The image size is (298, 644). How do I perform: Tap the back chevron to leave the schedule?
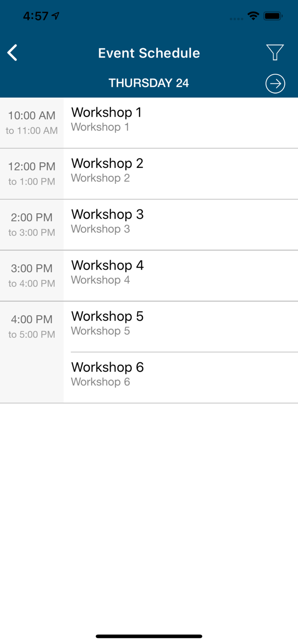(x=12, y=52)
